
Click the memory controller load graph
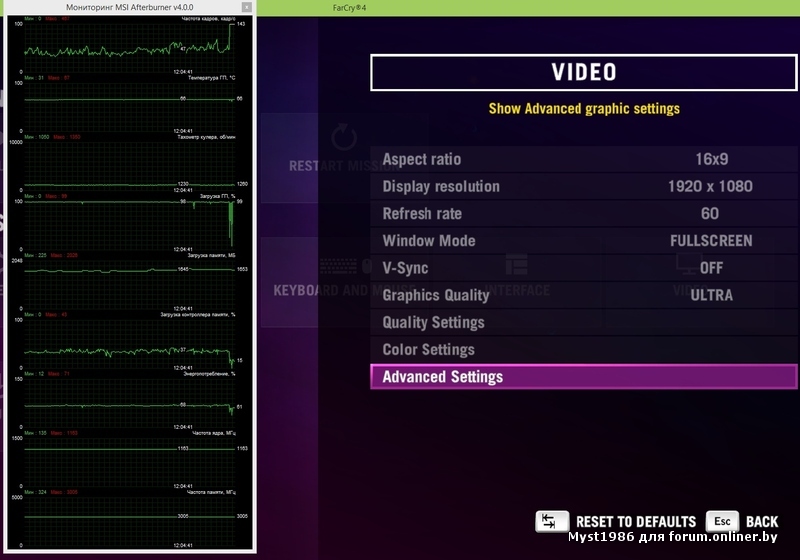[x=130, y=343]
